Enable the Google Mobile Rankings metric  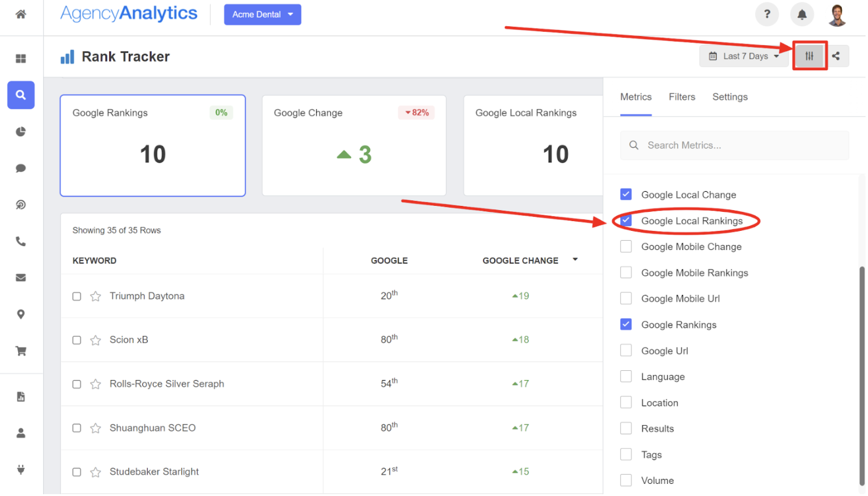[x=626, y=272]
